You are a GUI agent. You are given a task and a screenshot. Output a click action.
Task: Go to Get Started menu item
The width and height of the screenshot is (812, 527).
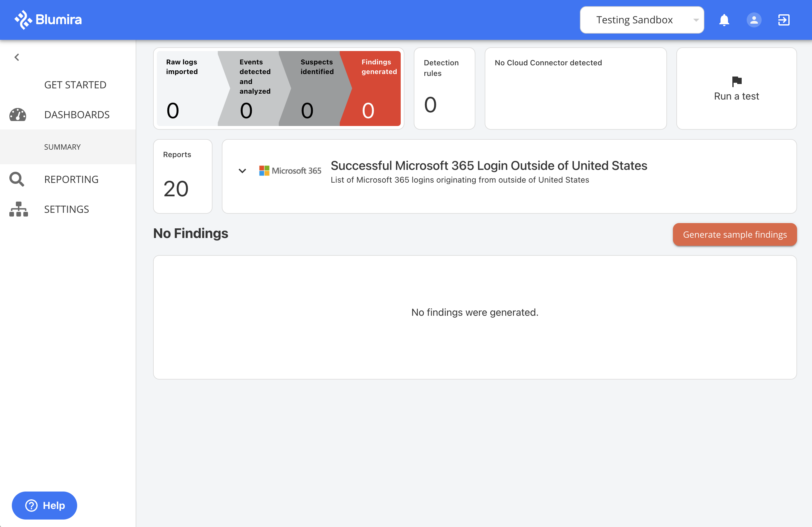(x=75, y=85)
